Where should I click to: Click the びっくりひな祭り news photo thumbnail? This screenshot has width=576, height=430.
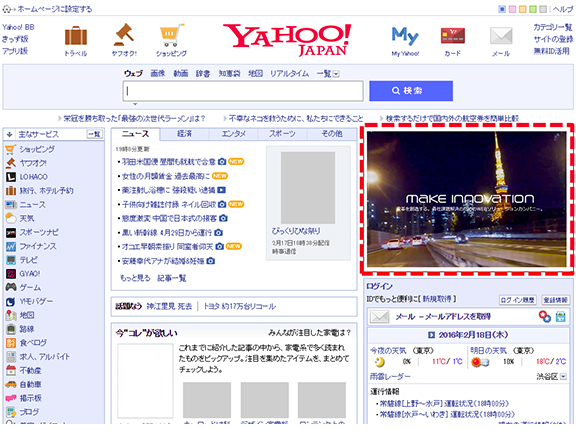click(308, 188)
